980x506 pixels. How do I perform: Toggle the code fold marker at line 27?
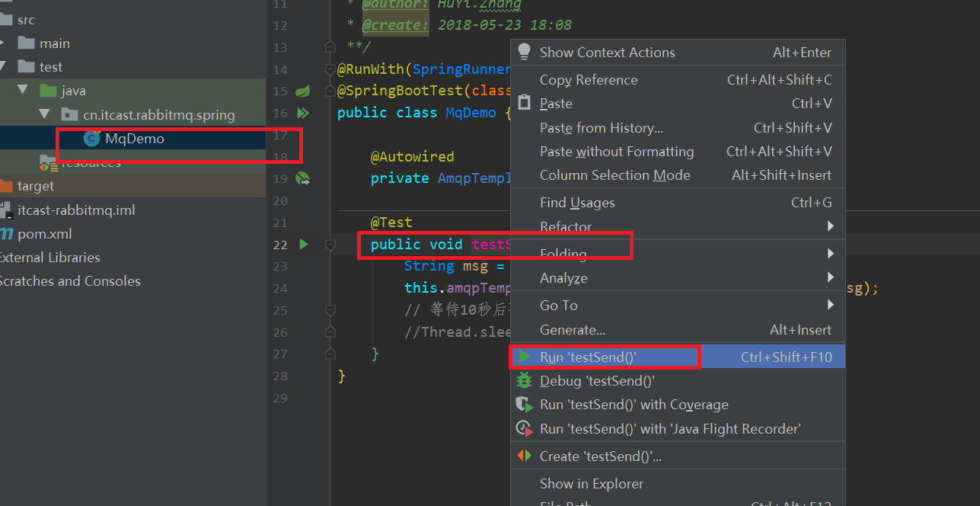click(x=330, y=354)
